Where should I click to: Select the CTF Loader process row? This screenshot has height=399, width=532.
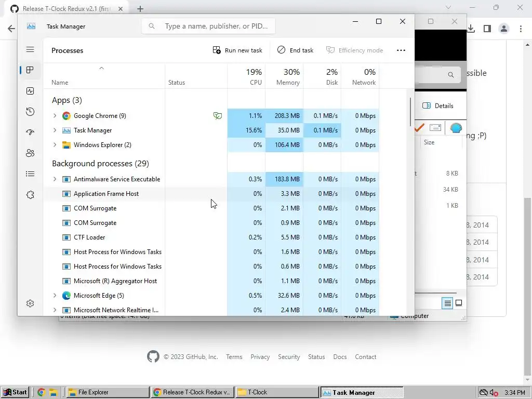211,237
